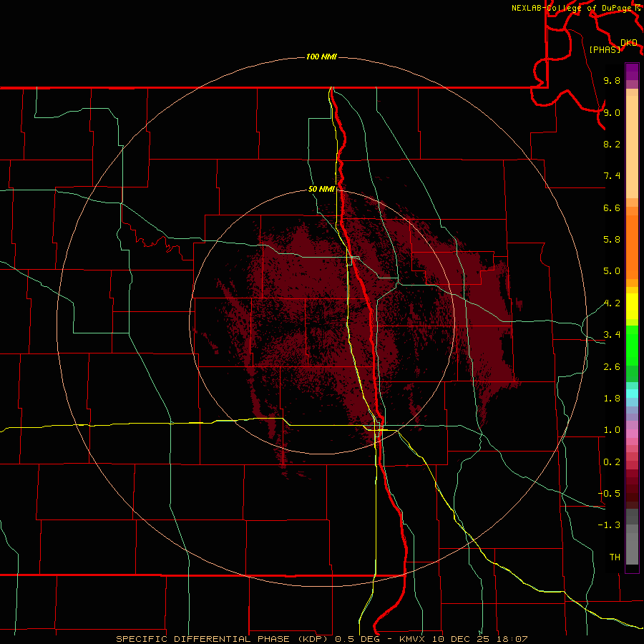
Task: Click the 'TH' threshold label on the scale
Action: pos(615,557)
